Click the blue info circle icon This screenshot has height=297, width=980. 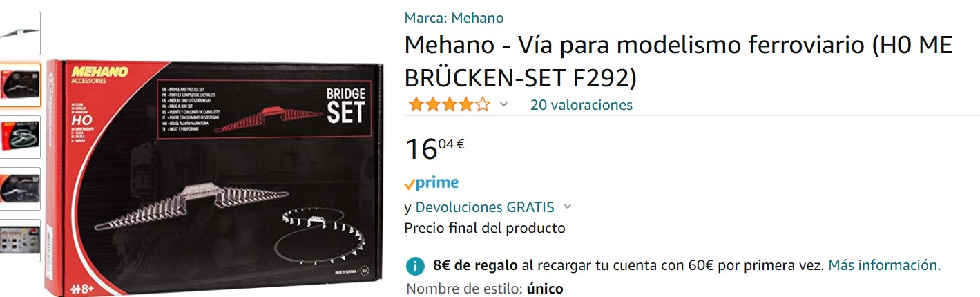point(415,266)
